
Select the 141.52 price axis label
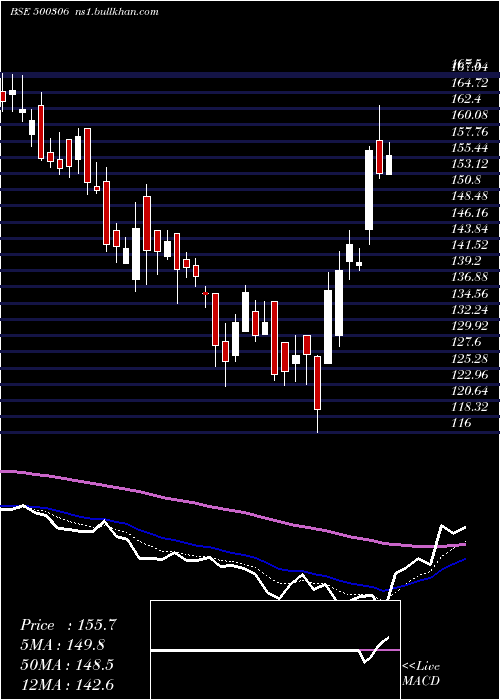[x=470, y=245]
